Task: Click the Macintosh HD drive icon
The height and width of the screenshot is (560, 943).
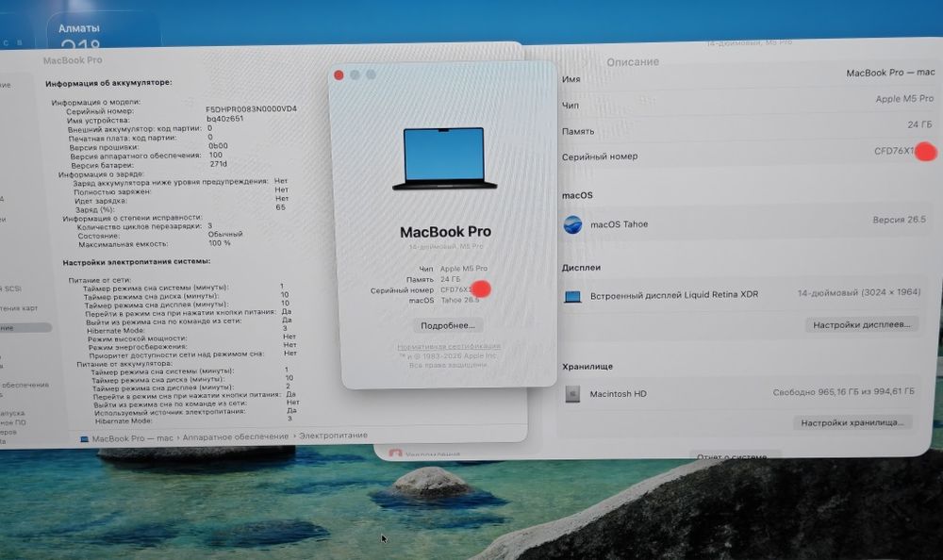Action: click(x=572, y=394)
